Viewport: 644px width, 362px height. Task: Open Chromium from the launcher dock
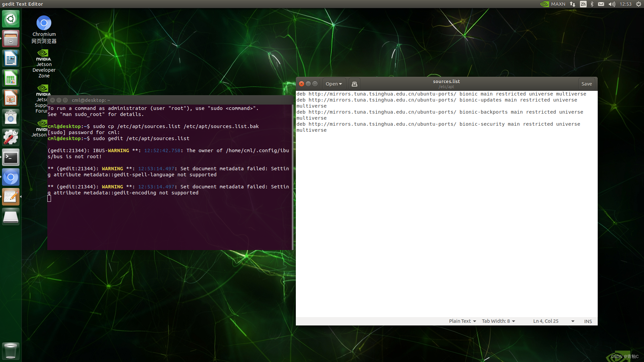(x=11, y=177)
